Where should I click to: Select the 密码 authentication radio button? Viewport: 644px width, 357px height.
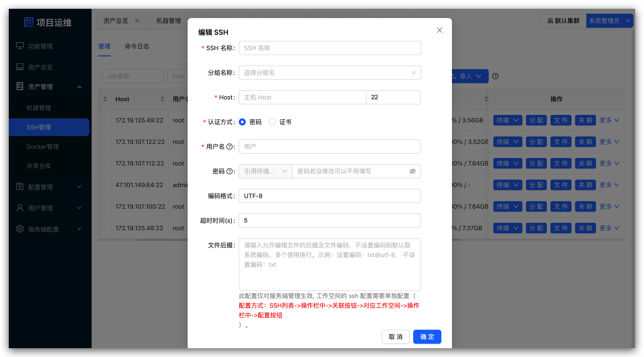[242, 122]
